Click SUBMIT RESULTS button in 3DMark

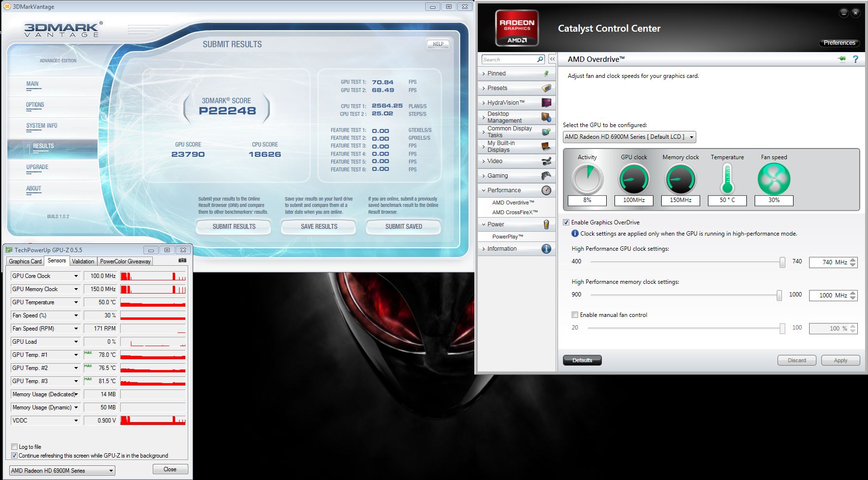[234, 227]
